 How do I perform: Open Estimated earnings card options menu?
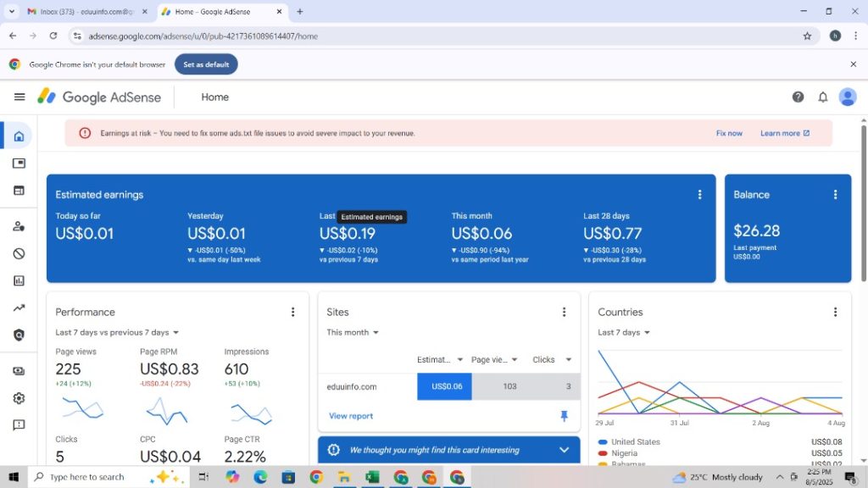coord(699,195)
